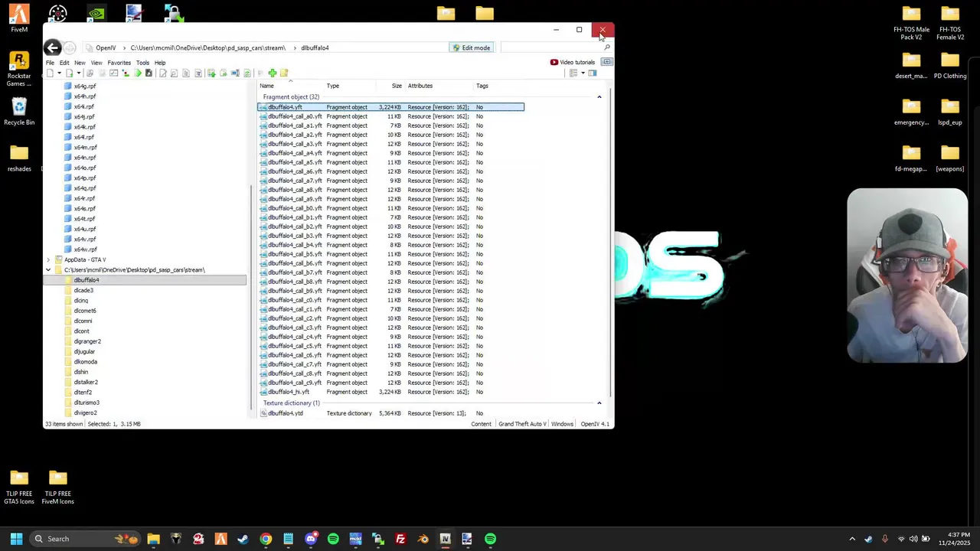
Task: Toggle the preview pane layout icon
Action: (x=593, y=73)
